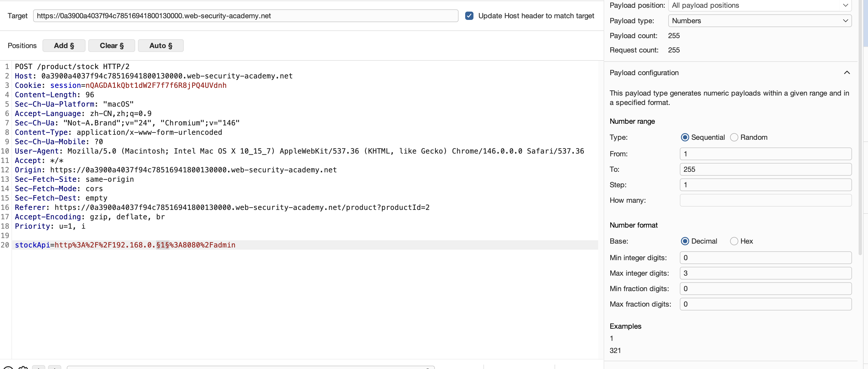Click the previous search match arrow
Image resolution: width=868 pixels, height=369 pixels.
(x=39, y=368)
